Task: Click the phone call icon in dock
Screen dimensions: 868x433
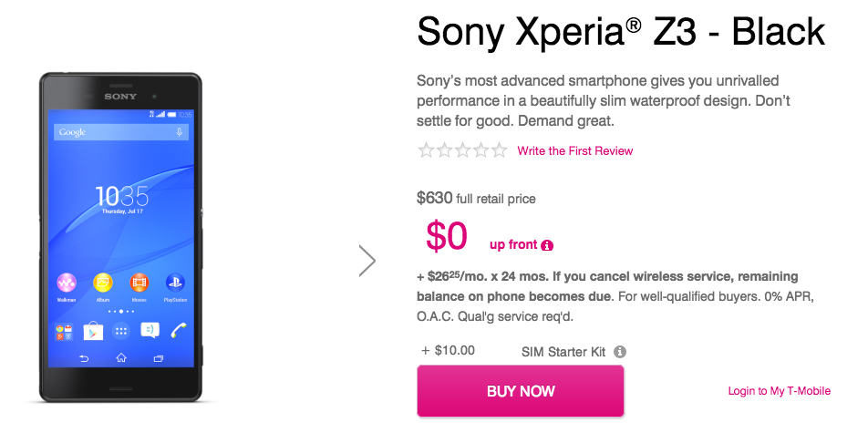Action: coord(179,331)
